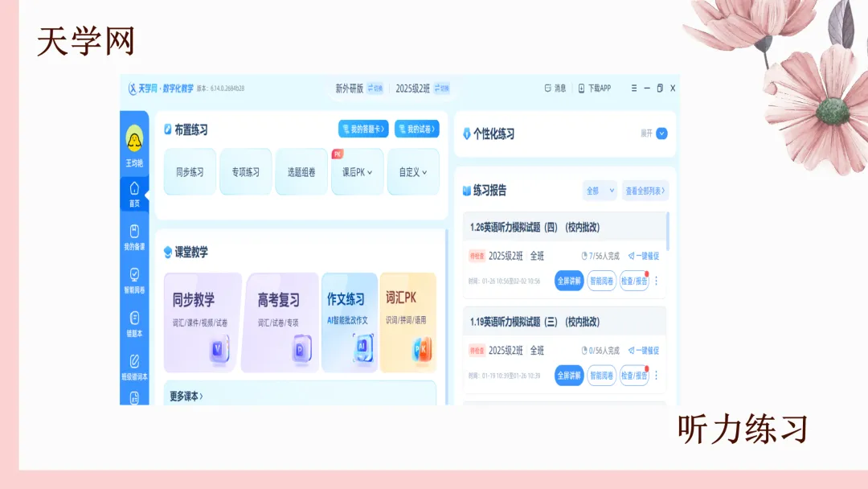Open the hamburger menu icon
The height and width of the screenshot is (489, 868).
pos(634,88)
